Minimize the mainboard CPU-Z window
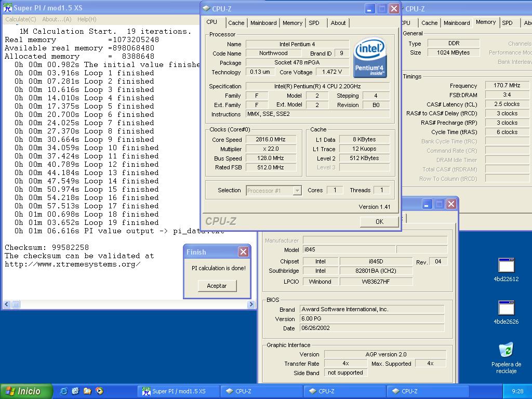Image resolution: width=532 pixels, height=399 pixels. click(427, 204)
